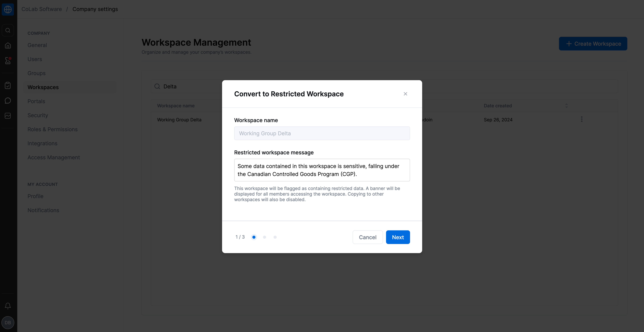
Task: Open the clipboard checklist icon
Action: click(x=8, y=85)
